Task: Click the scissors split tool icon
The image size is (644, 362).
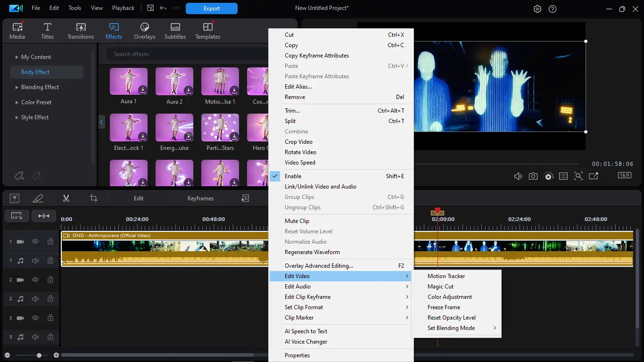Action: point(66,198)
